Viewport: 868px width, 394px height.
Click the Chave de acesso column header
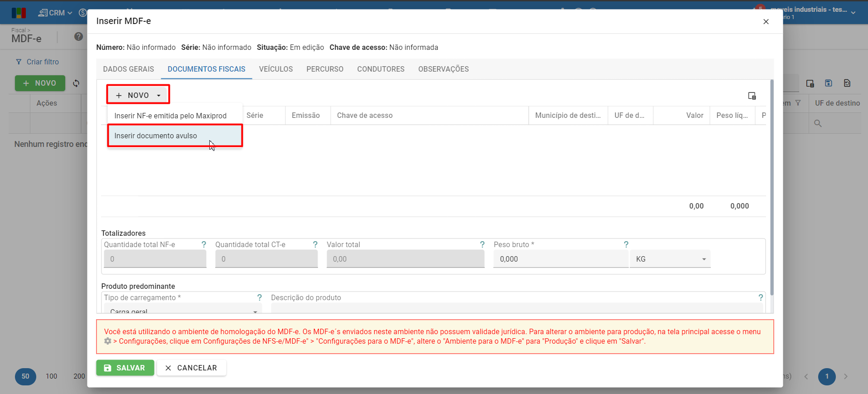[x=429, y=115]
